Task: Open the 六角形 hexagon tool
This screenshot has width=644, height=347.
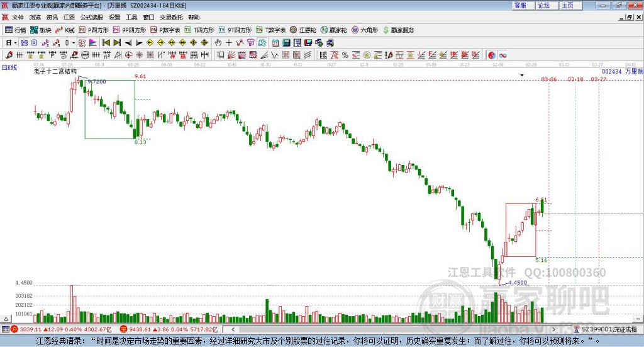Action: click(x=365, y=30)
